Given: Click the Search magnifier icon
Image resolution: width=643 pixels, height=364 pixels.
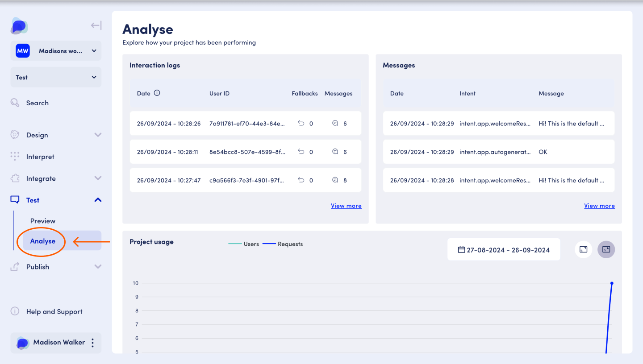Looking at the screenshot, I should click(15, 103).
